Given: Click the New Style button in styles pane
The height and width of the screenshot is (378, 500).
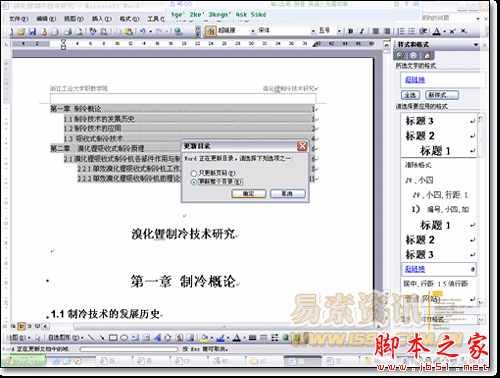Looking at the screenshot, I should (x=442, y=95).
